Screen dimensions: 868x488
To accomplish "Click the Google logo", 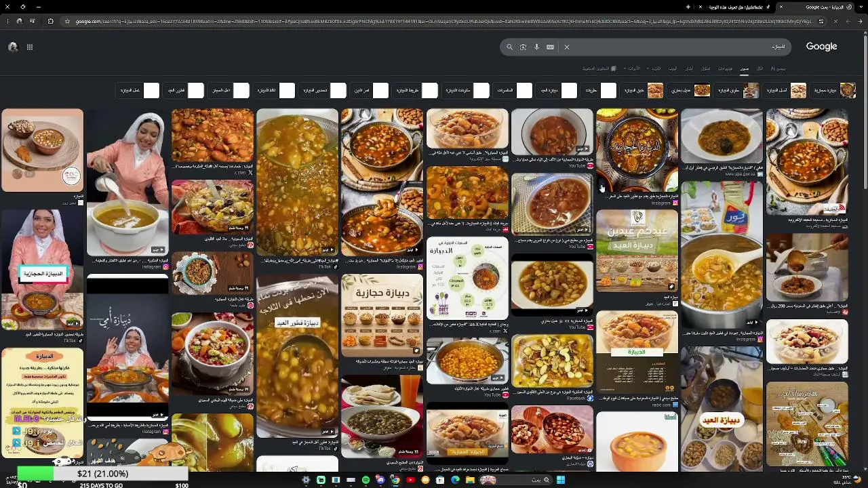I will [821, 47].
